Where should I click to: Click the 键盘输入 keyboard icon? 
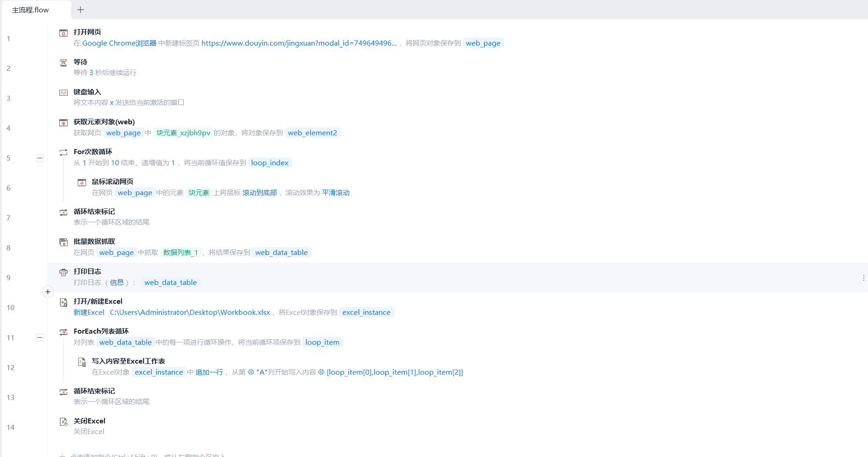(63, 93)
